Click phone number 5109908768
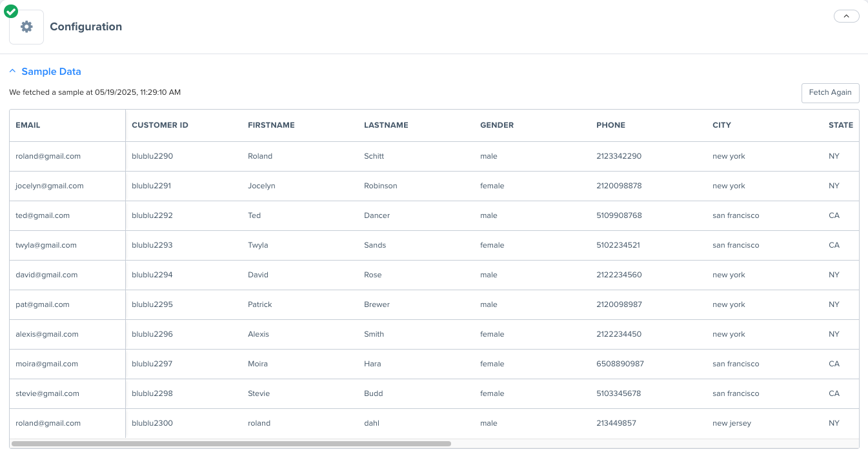The width and height of the screenshot is (868, 456). (619, 215)
